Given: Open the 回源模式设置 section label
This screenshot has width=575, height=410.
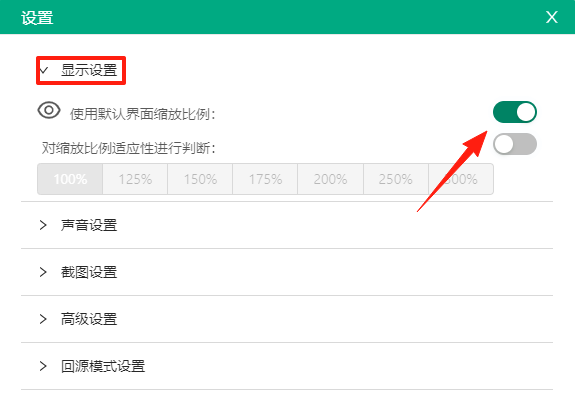Looking at the screenshot, I should [x=103, y=366].
